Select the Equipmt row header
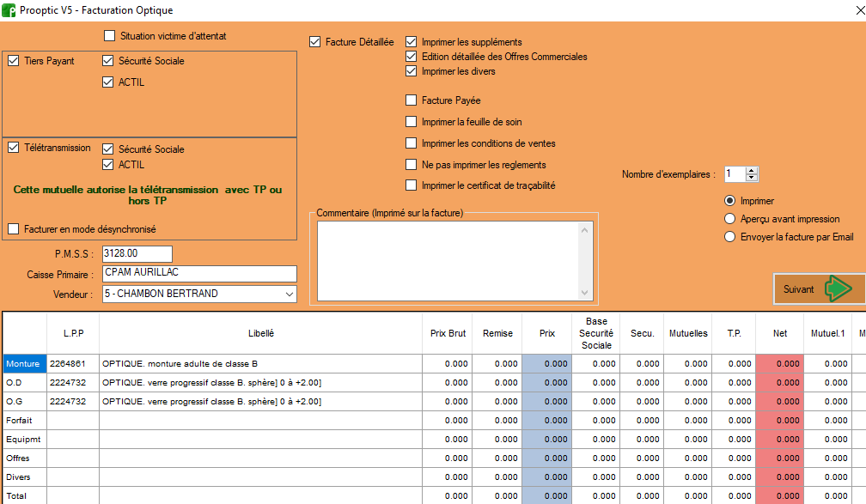The image size is (866, 504). [24, 440]
